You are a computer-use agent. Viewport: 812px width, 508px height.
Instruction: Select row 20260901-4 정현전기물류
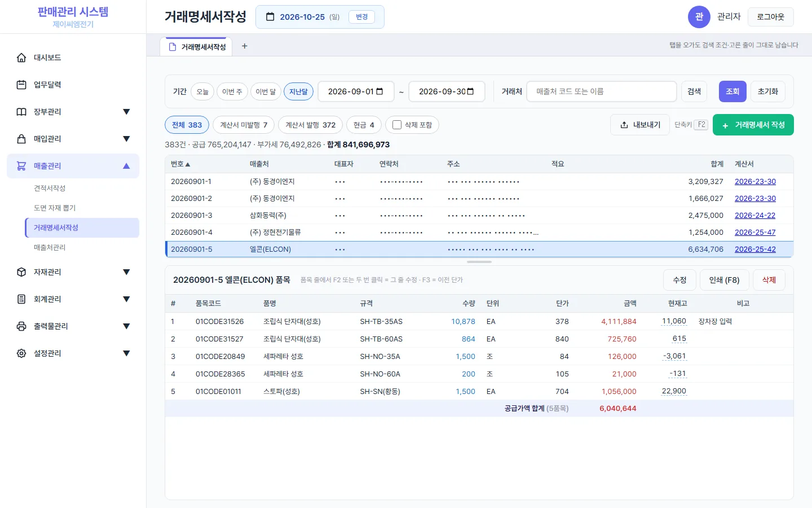pos(479,232)
